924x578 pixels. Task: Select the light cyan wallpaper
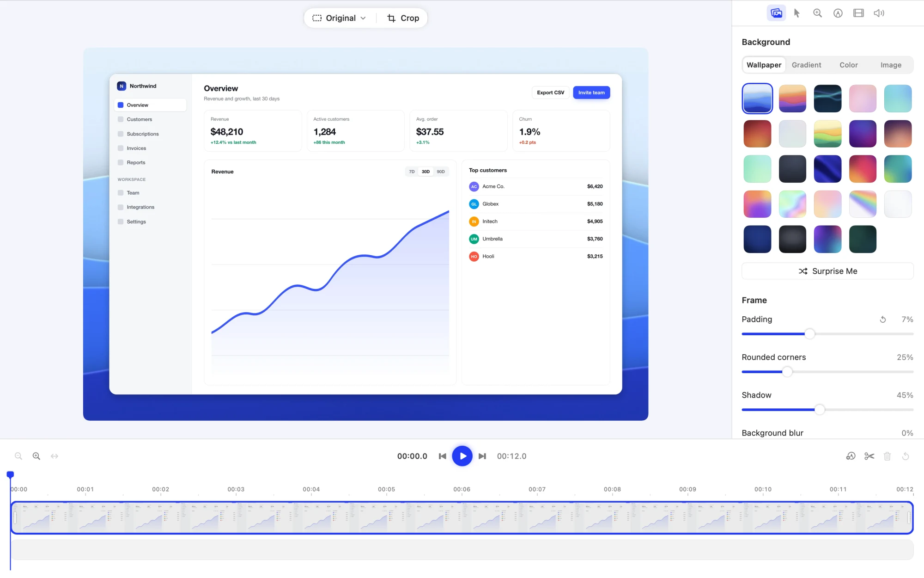tap(898, 98)
